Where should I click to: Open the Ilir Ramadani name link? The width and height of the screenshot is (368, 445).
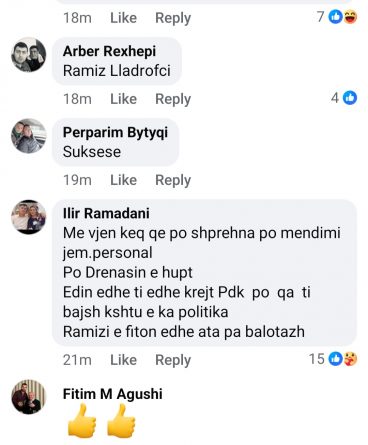[x=106, y=213]
